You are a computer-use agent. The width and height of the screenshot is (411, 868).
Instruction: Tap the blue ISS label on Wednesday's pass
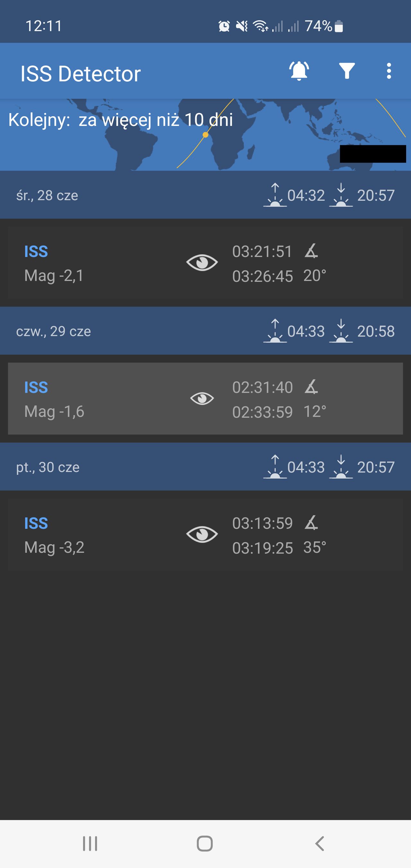tap(36, 251)
